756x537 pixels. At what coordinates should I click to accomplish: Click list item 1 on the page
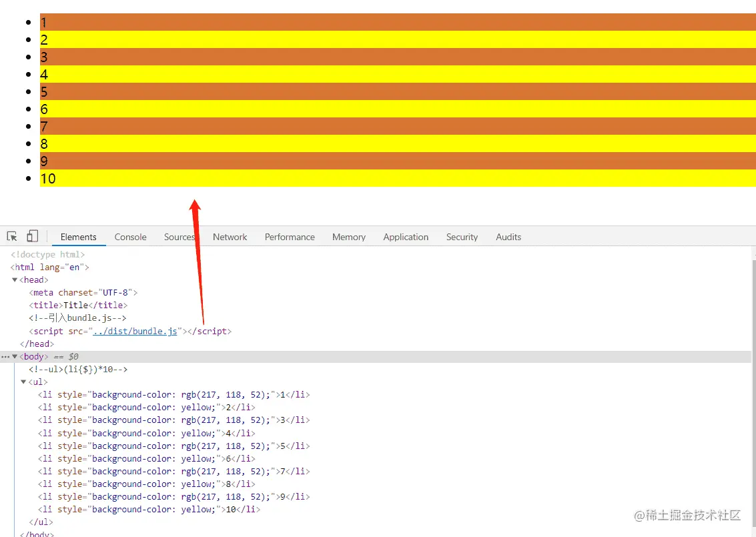click(x=398, y=22)
